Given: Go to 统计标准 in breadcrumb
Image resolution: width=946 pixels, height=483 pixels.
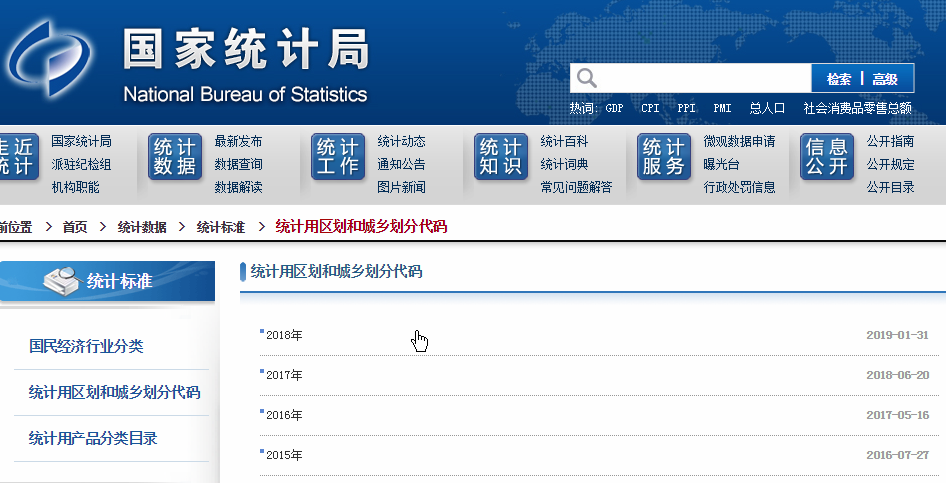Looking at the screenshot, I should 221,227.
